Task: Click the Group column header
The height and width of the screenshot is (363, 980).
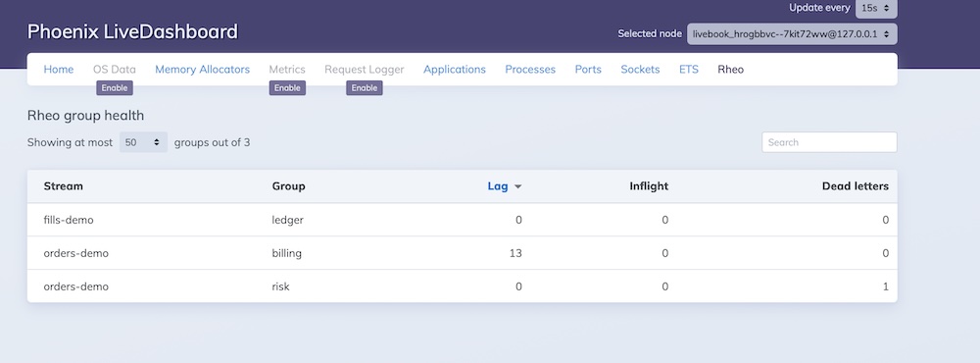Action: 289,185
